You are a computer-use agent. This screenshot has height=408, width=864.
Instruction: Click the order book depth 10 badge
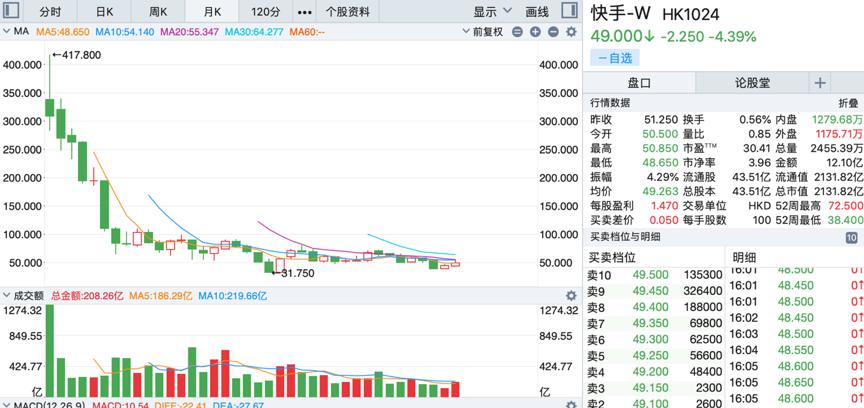pyautogui.click(x=851, y=238)
